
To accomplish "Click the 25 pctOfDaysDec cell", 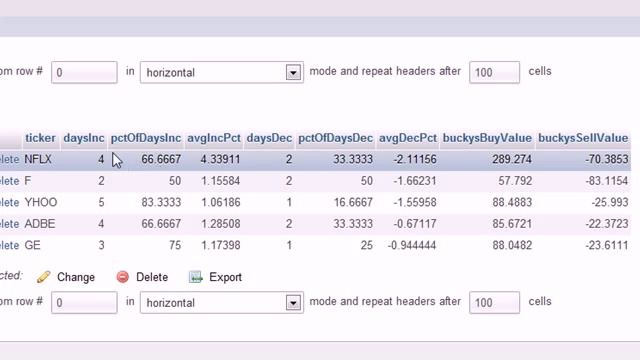I will pyautogui.click(x=367, y=245).
